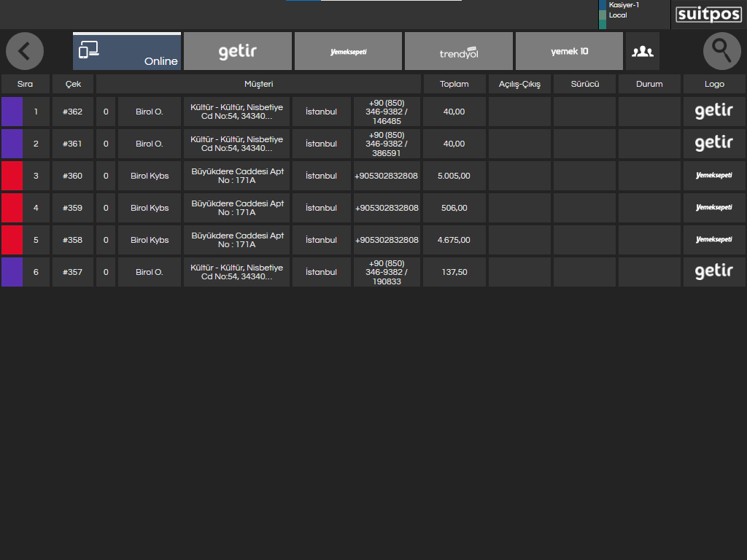747x560 pixels.
Task: Switch to the trendyol tab
Action: [459, 51]
